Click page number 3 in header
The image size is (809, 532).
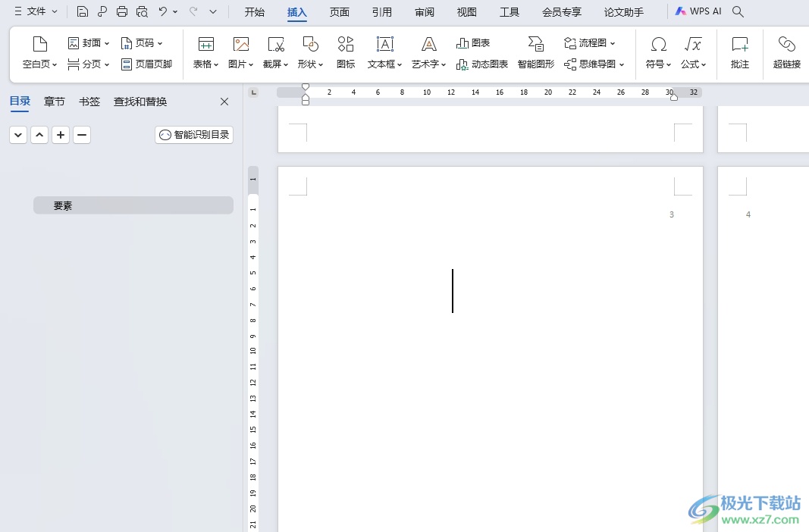pos(672,214)
